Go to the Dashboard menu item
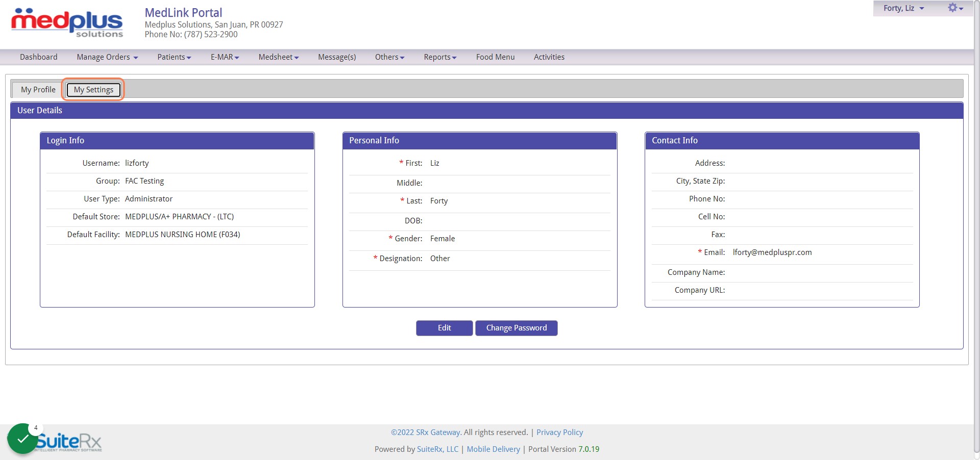This screenshot has width=980, height=460. coord(39,57)
